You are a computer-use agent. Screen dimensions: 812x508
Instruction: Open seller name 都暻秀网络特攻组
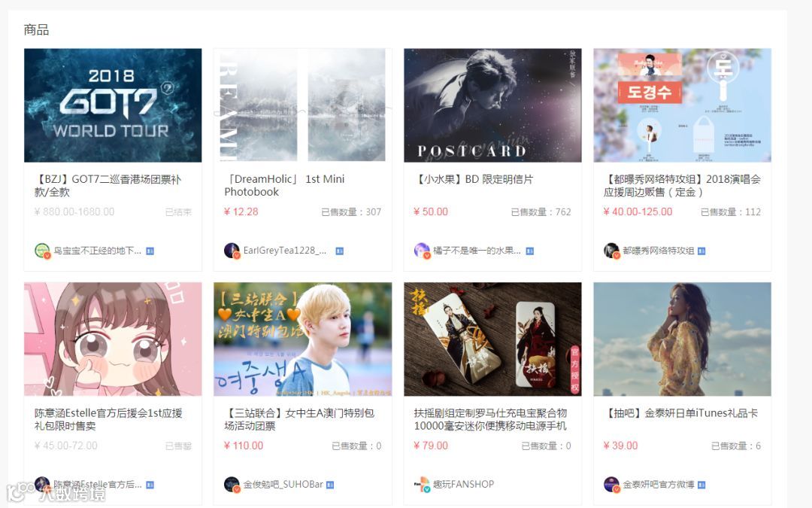click(658, 251)
